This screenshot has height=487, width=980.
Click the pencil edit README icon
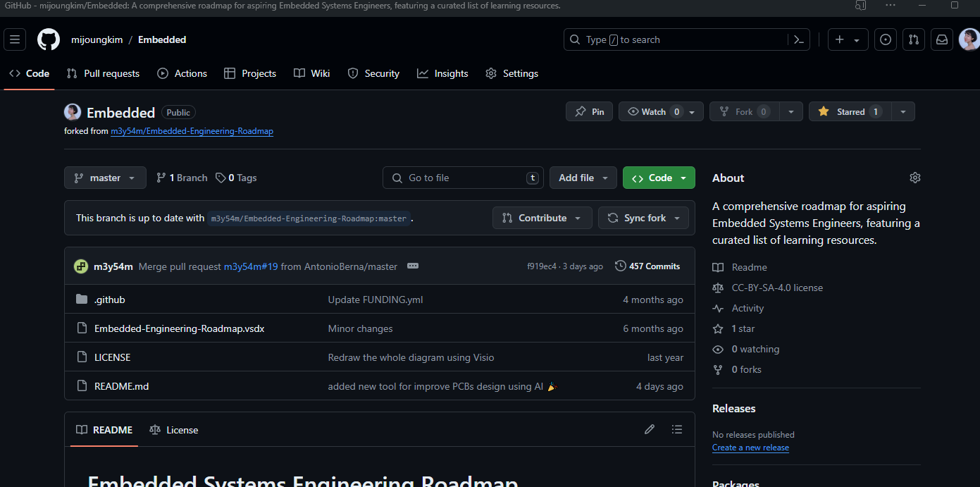[x=650, y=429]
